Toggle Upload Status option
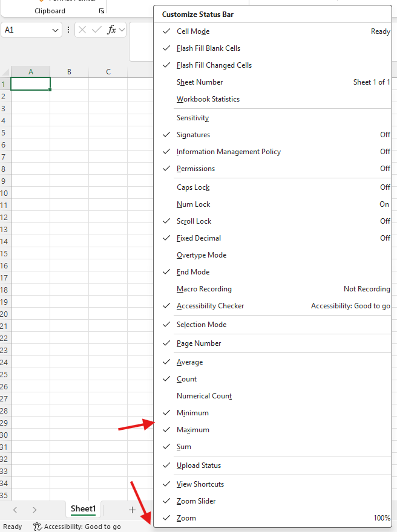 pos(272,465)
